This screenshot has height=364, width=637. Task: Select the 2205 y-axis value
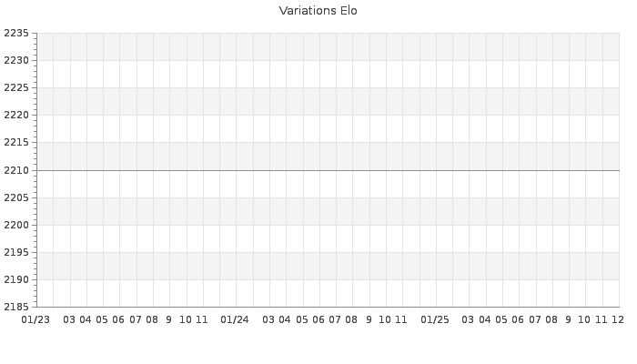coord(16,197)
